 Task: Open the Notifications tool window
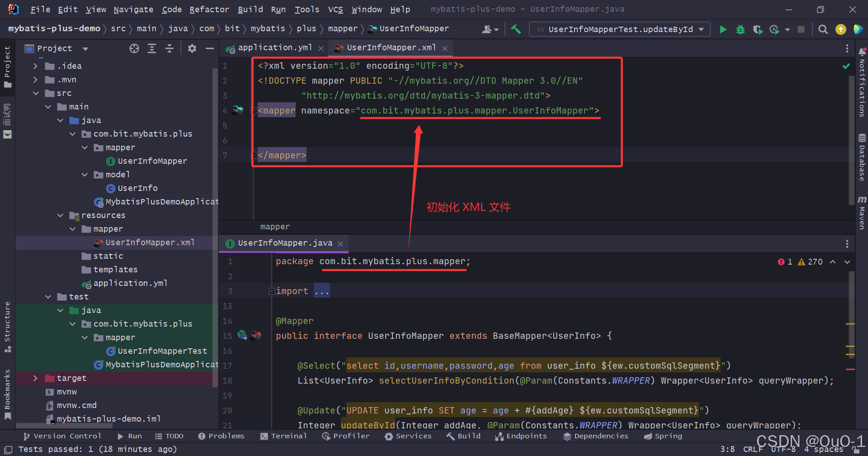862,83
